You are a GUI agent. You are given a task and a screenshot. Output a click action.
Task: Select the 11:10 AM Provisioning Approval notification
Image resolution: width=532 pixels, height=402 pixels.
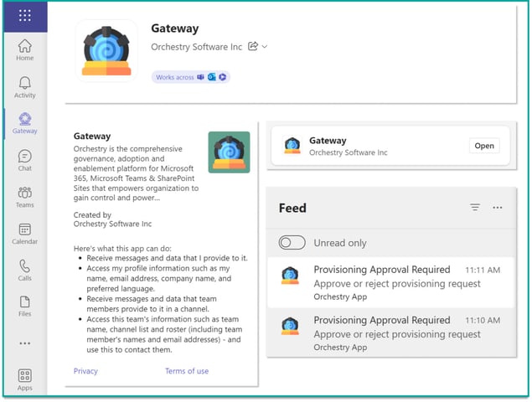(391, 333)
